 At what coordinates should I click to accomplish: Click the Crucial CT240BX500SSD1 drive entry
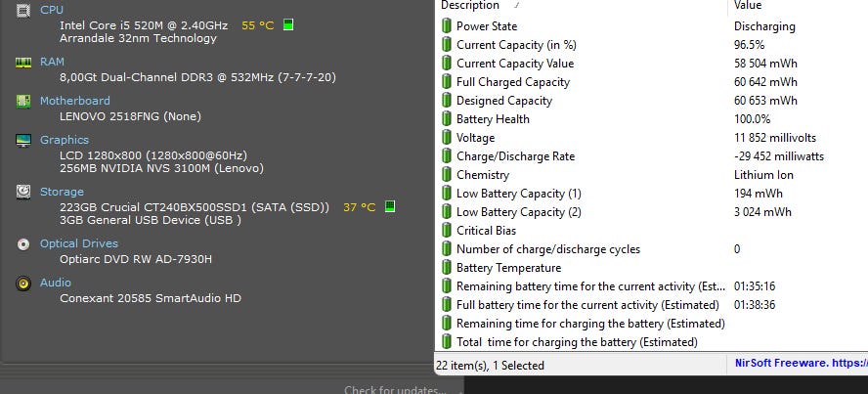(195, 207)
